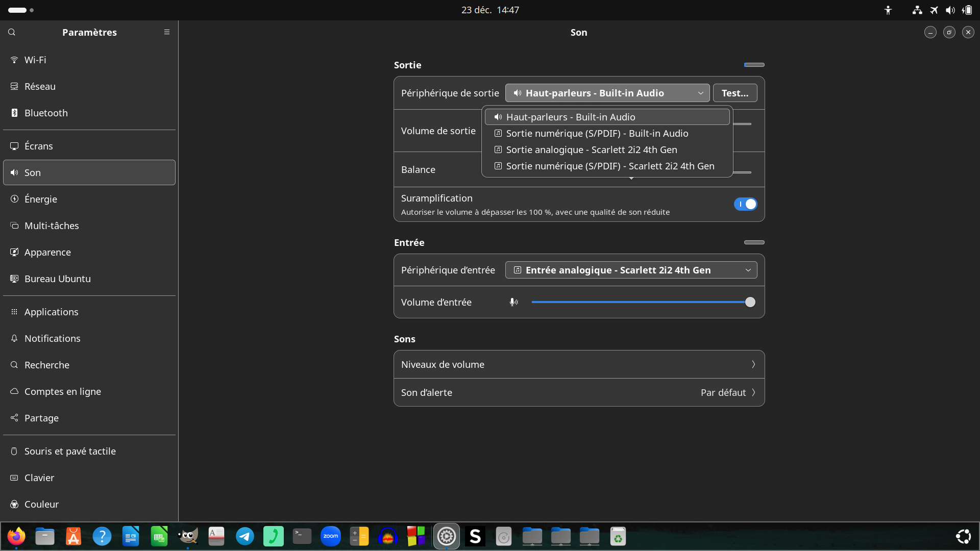Viewport: 980px width, 551px height.
Task: Open the clock and calendar in top bar
Action: click(490, 10)
